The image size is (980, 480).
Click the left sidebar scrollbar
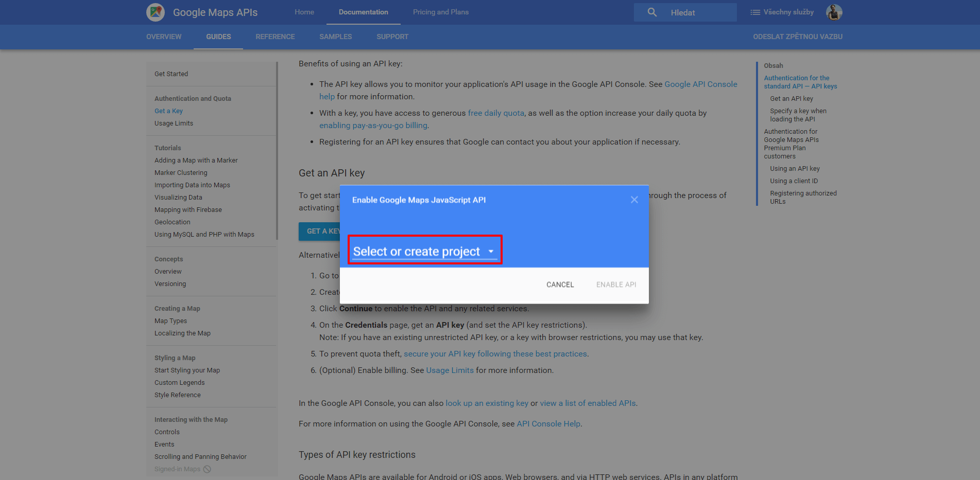tap(277, 151)
